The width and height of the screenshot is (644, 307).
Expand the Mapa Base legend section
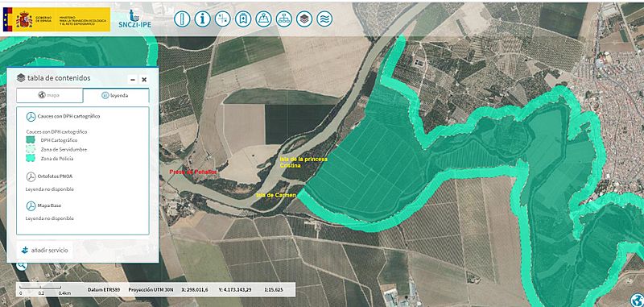click(31, 206)
